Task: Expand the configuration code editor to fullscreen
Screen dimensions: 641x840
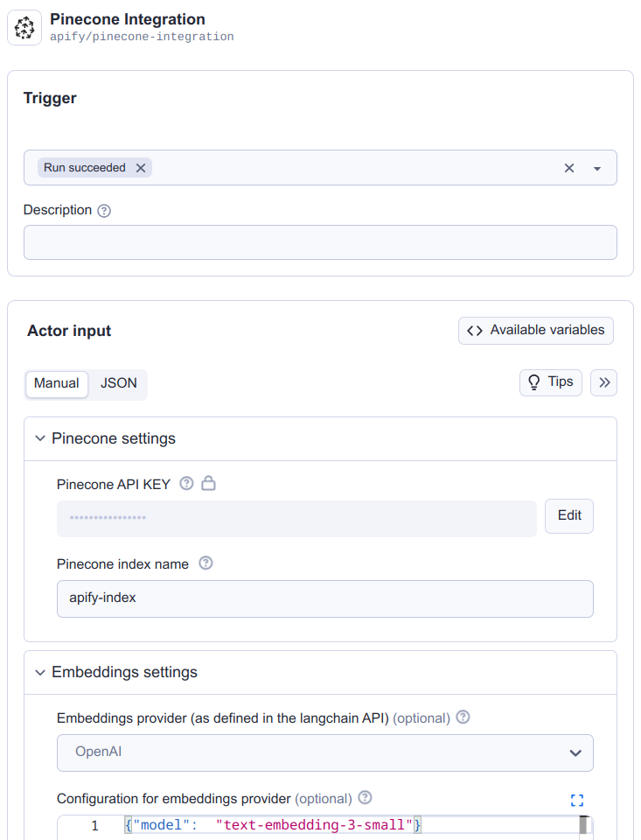Action: click(x=576, y=800)
